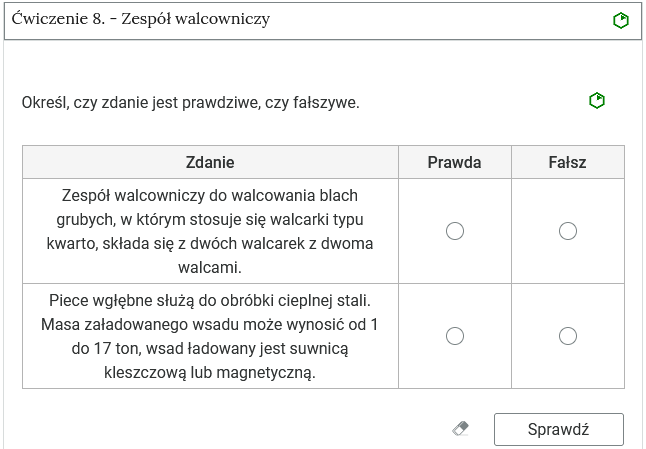This screenshot has width=646, height=449.
Task: Click the word walcami. ending the first sentence
Action: coord(210,268)
